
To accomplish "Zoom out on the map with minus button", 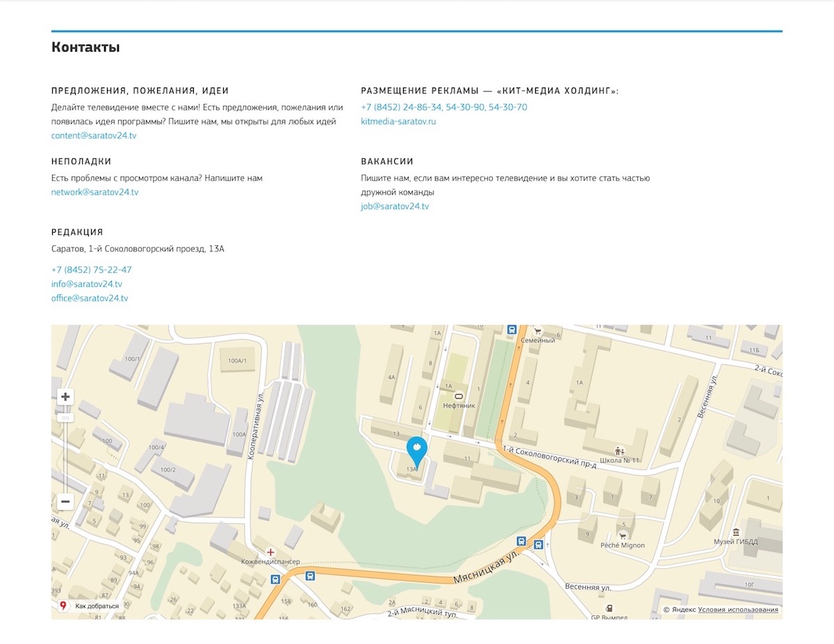I will click(65, 501).
